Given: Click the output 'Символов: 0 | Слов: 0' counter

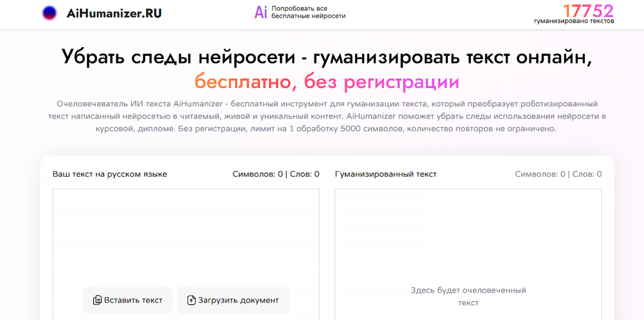Looking at the screenshot, I should [x=558, y=174].
